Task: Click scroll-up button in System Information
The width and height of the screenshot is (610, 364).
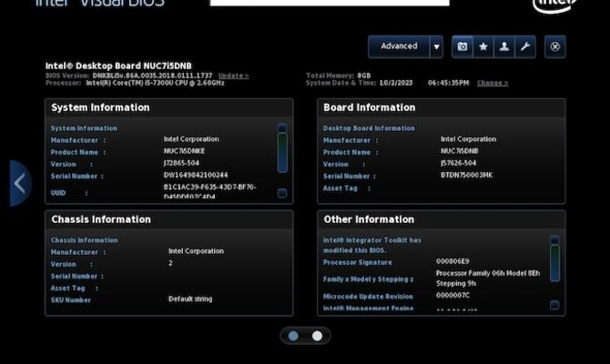Action: click(x=282, y=127)
